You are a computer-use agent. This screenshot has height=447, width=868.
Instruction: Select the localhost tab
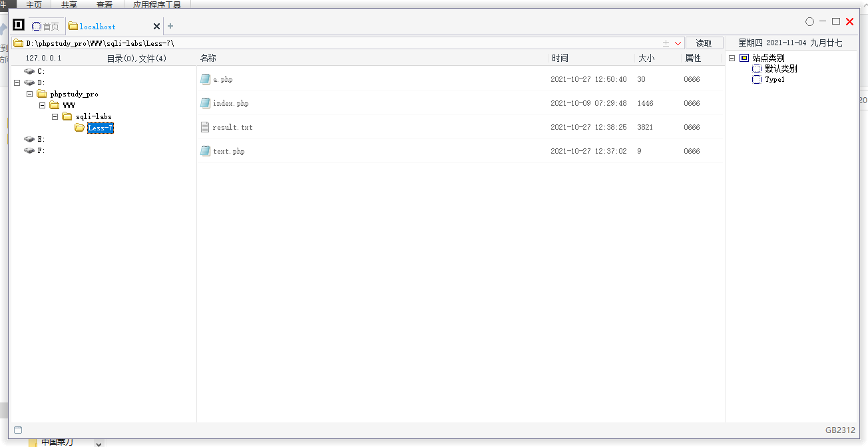pos(97,27)
